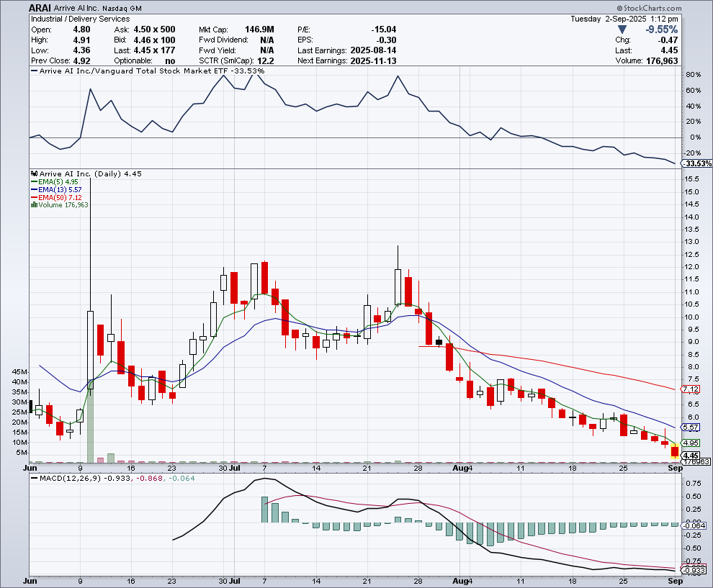The height and width of the screenshot is (588, 713).
Task: Click the Mkt Cap value 146.9M
Action: coord(259,30)
